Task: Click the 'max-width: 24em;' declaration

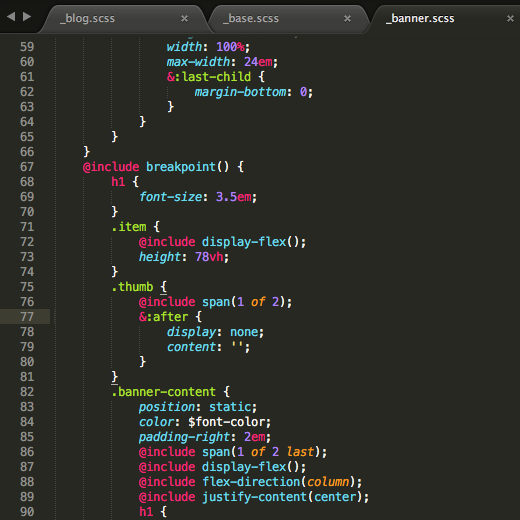Action: click(x=222, y=62)
